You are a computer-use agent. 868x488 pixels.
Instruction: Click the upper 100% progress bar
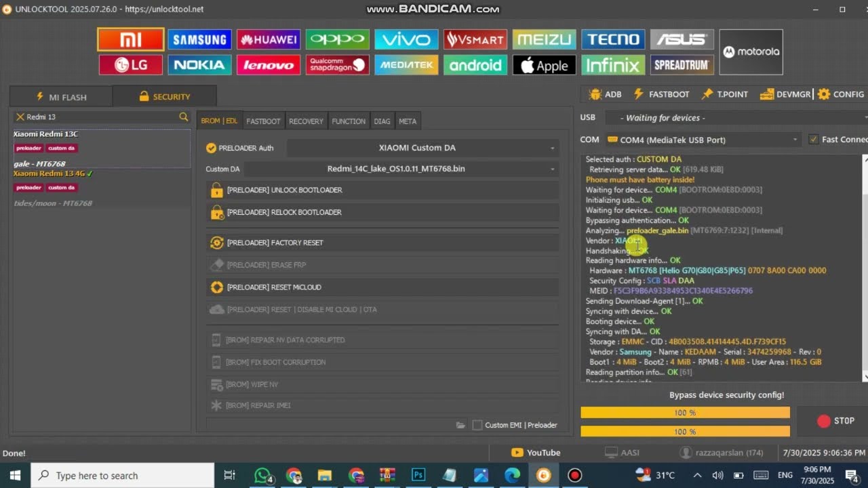tap(685, 413)
